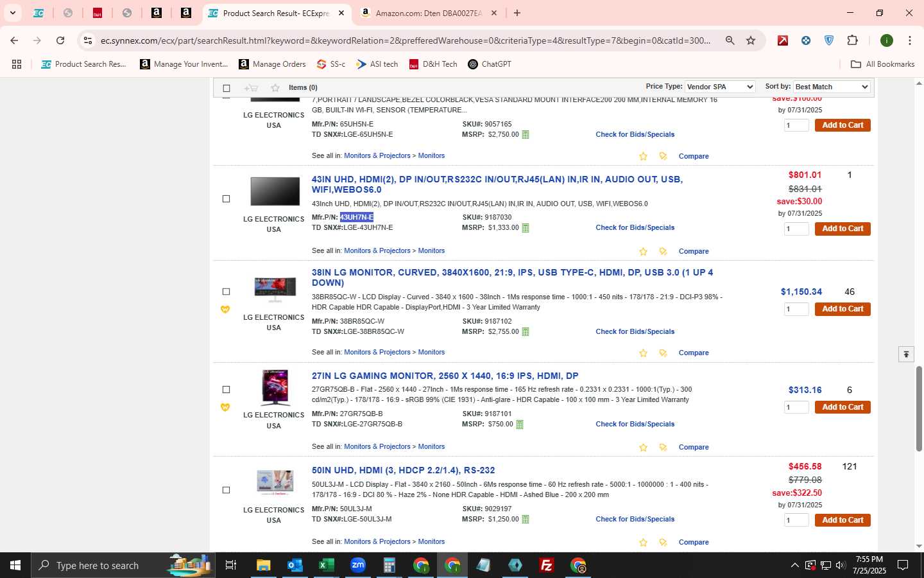Open the Sort by dropdown showing Best Match
Viewport: 924px width, 578px height.
(832, 87)
